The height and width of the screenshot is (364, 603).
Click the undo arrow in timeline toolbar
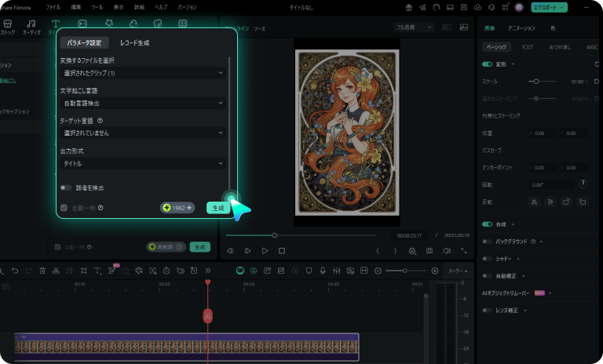pyautogui.click(x=15, y=271)
